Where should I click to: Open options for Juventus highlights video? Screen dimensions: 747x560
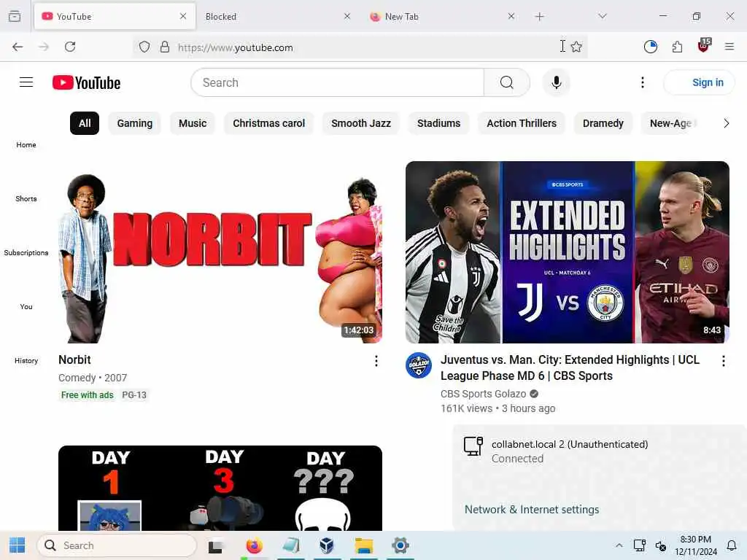click(724, 361)
